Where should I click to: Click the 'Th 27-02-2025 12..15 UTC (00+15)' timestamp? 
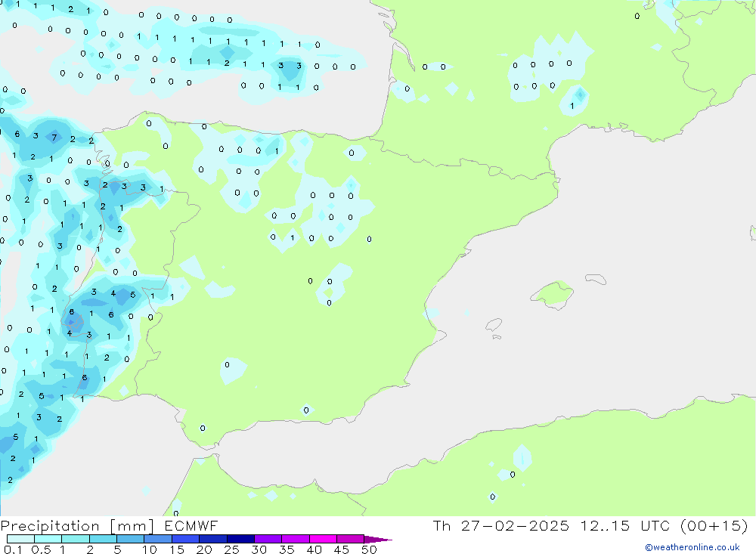click(x=590, y=525)
